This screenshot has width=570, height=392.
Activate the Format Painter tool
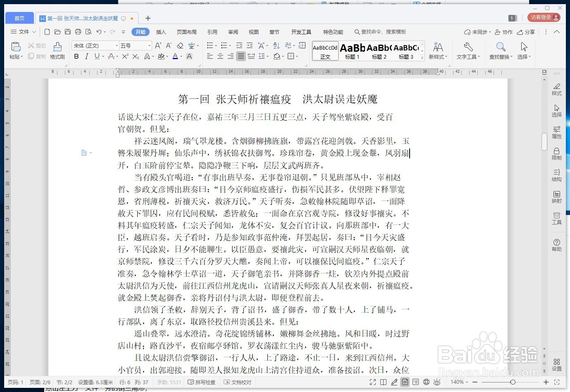pyautogui.click(x=57, y=50)
